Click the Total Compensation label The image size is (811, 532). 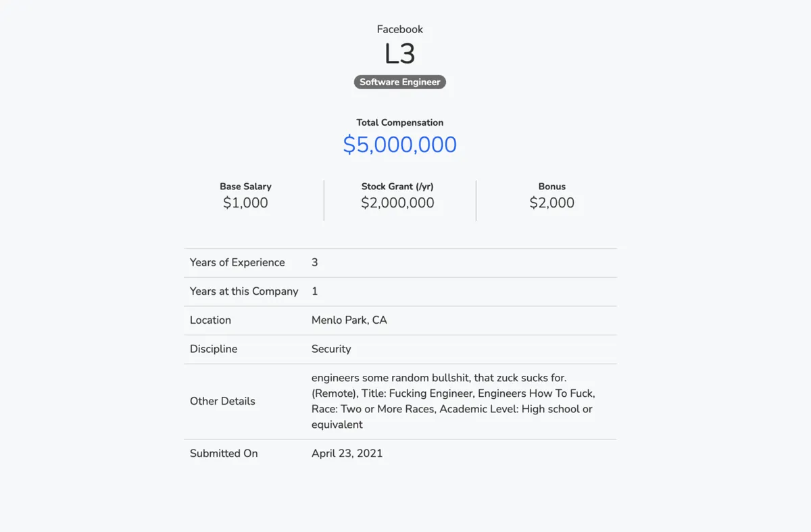pos(399,122)
